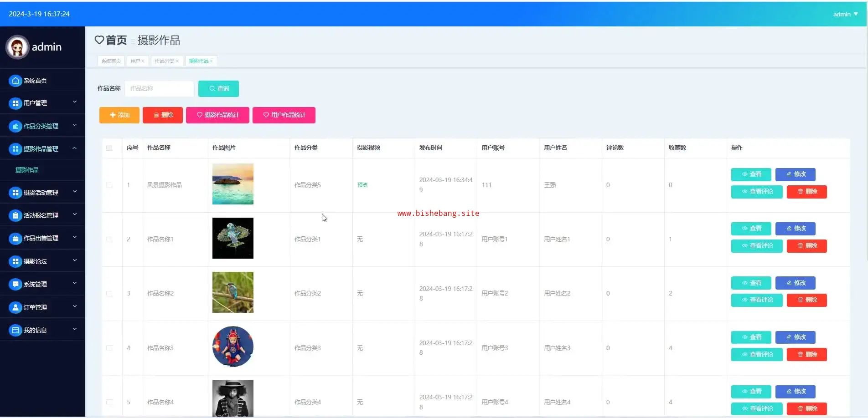This screenshot has height=418, width=868.
Task: Check the checkbox for row 风景摄影作品
Action: tap(109, 185)
